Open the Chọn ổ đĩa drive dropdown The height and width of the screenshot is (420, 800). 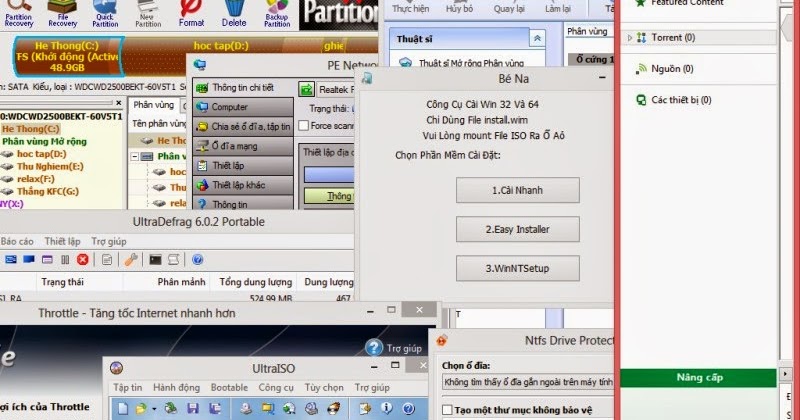(528, 382)
